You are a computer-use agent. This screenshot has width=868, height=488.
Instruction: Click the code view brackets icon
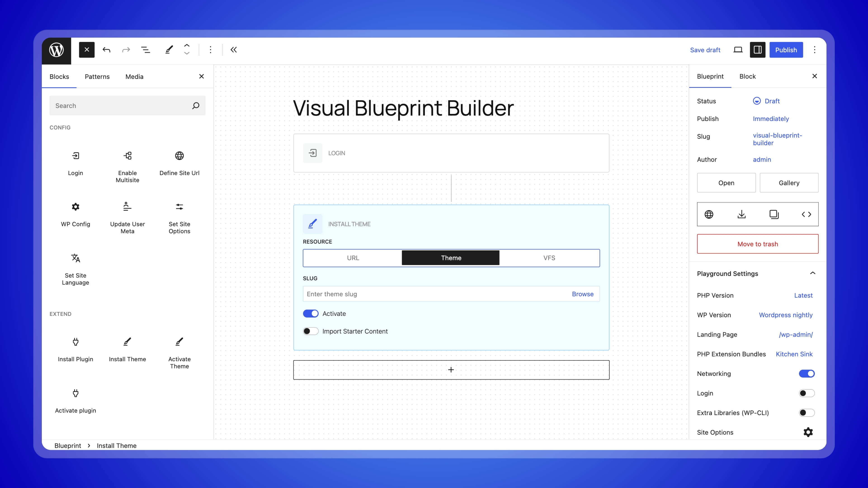pyautogui.click(x=806, y=214)
